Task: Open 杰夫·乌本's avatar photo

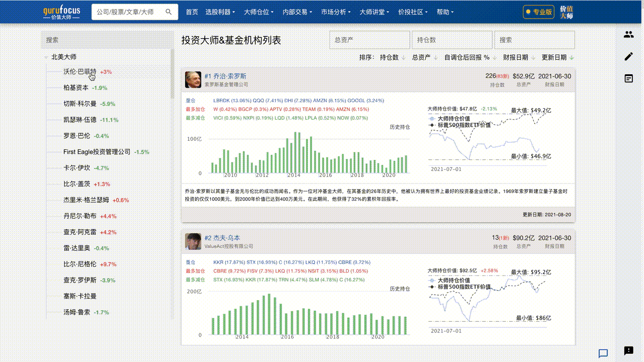Action: pos(193,241)
